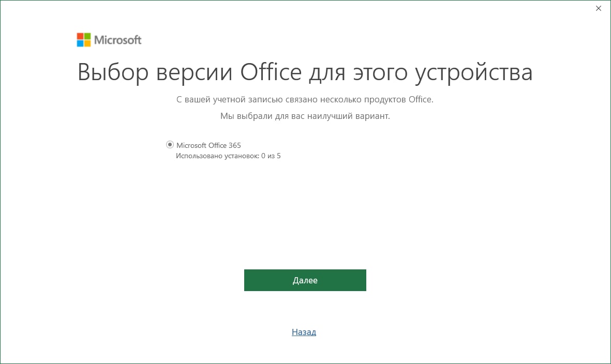Click the line 'С вашей учетной записью связано несколько продуктов Office.'
Screen dimensions: 611x364
click(x=305, y=100)
